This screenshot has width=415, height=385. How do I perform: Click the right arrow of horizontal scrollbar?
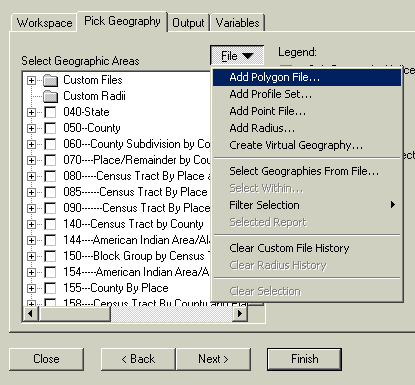tap(240, 313)
